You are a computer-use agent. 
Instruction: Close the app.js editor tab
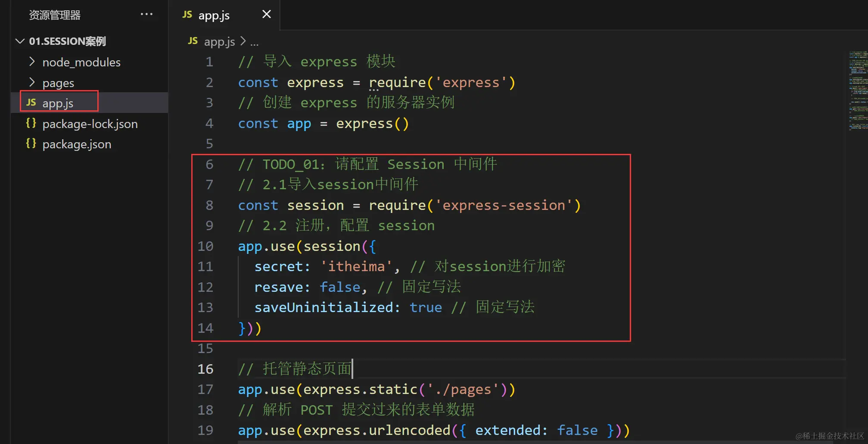coord(267,14)
